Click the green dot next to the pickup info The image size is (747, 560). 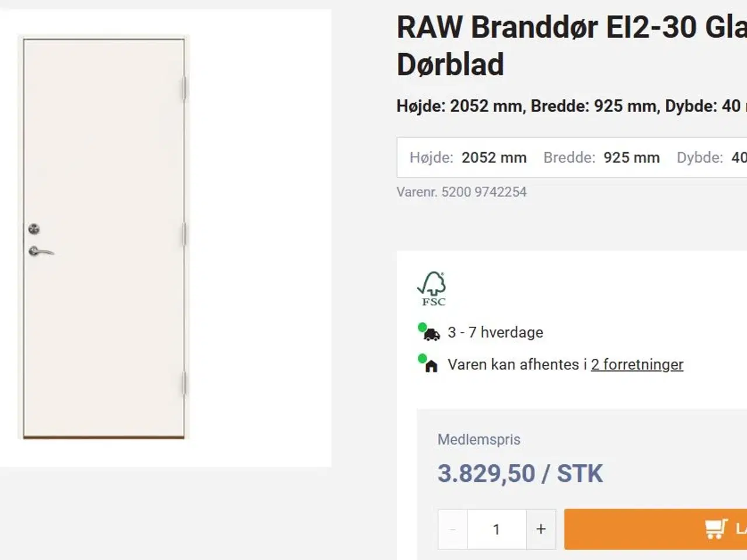[421, 357]
